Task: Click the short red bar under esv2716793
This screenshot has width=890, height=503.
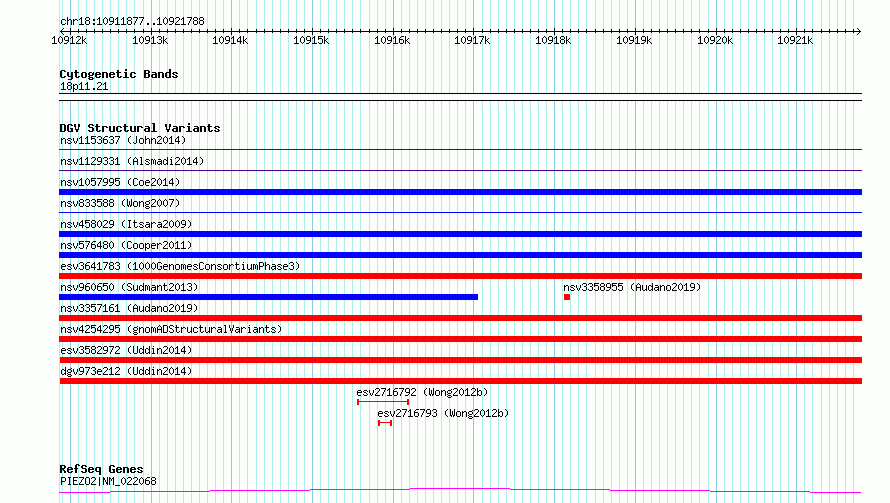Action: click(385, 423)
